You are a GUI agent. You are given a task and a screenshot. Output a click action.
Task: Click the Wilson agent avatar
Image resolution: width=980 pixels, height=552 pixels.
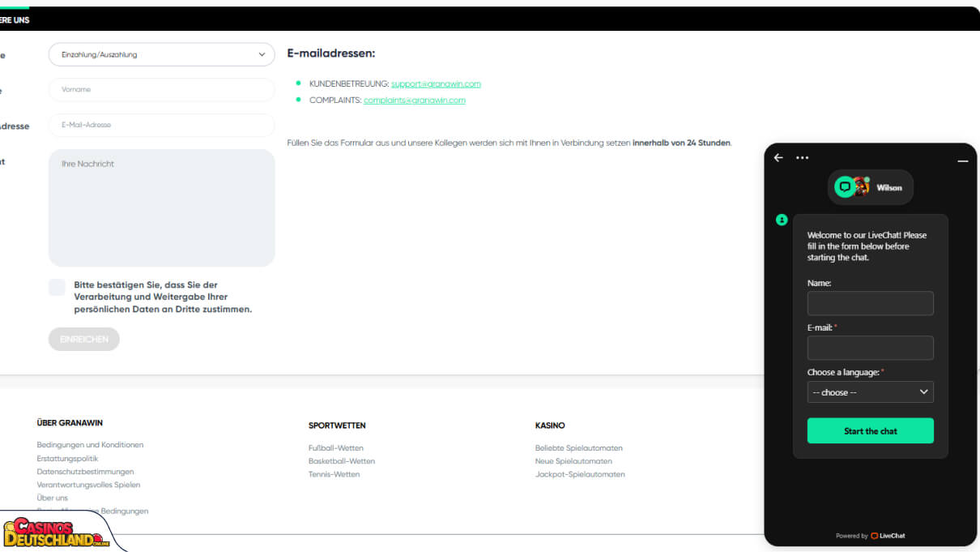click(861, 186)
